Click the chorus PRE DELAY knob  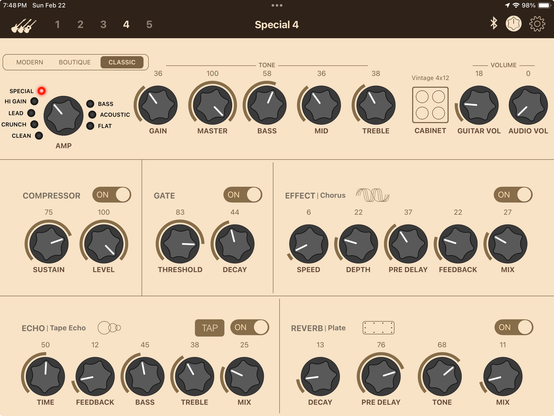coord(408,244)
